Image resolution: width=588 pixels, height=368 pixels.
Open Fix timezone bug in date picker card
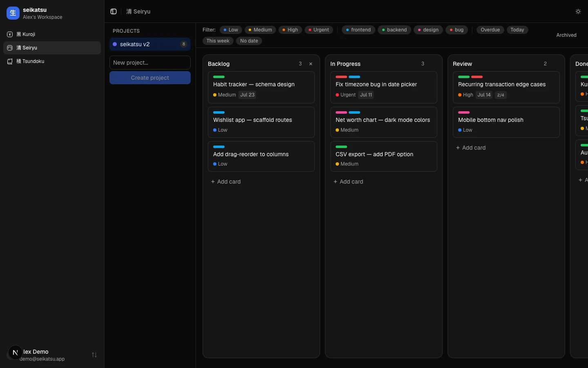pos(384,87)
